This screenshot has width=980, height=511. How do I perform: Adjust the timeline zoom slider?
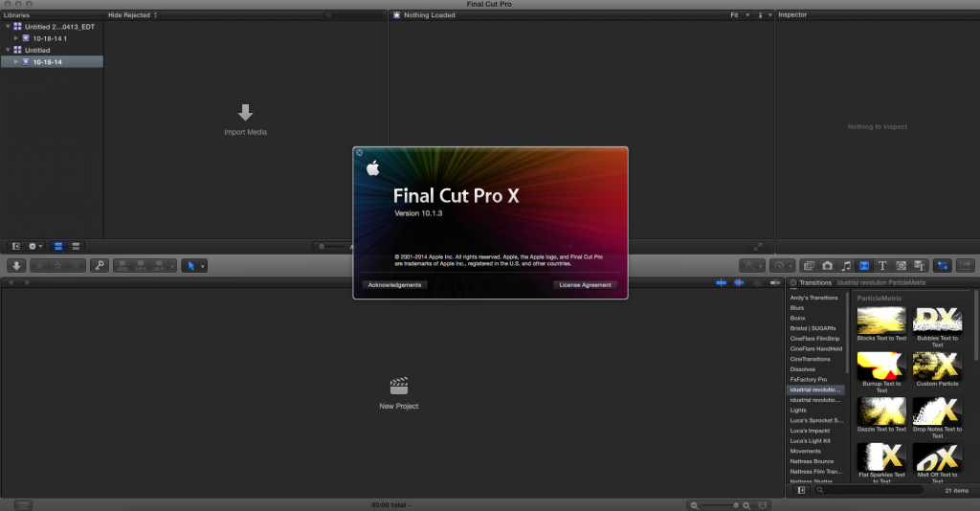721,505
